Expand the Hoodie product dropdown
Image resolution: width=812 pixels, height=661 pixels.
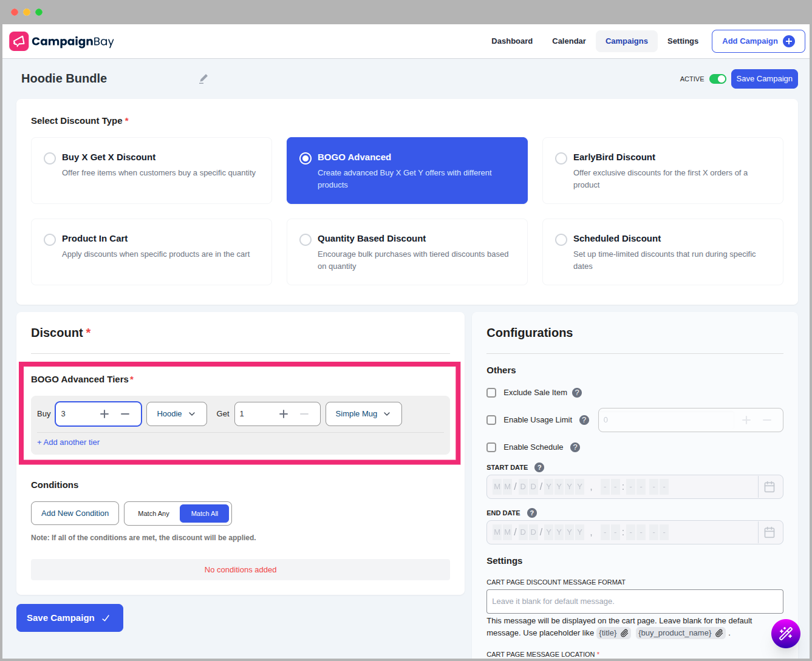coord(176,414)
